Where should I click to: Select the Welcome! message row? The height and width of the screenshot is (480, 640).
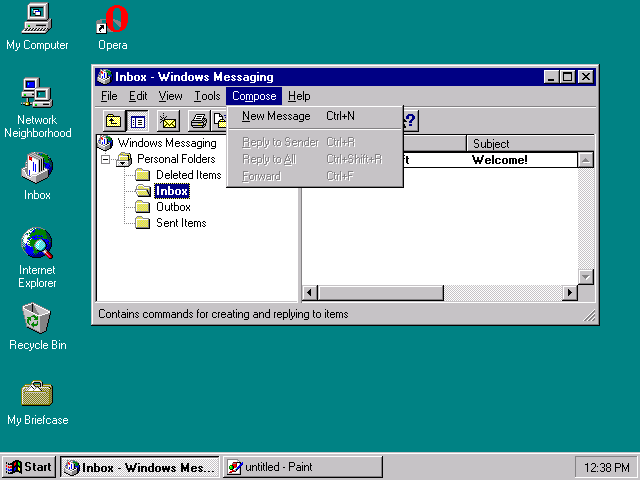[440, 160]
